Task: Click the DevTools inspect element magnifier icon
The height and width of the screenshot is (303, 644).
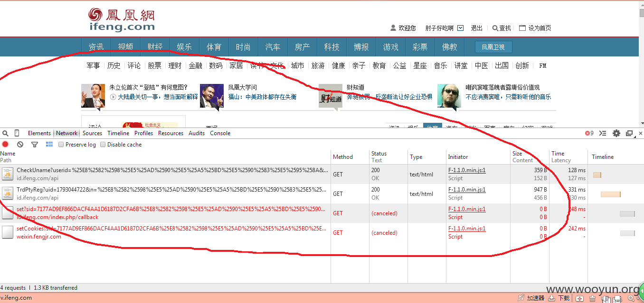Action: pos(5,133)
